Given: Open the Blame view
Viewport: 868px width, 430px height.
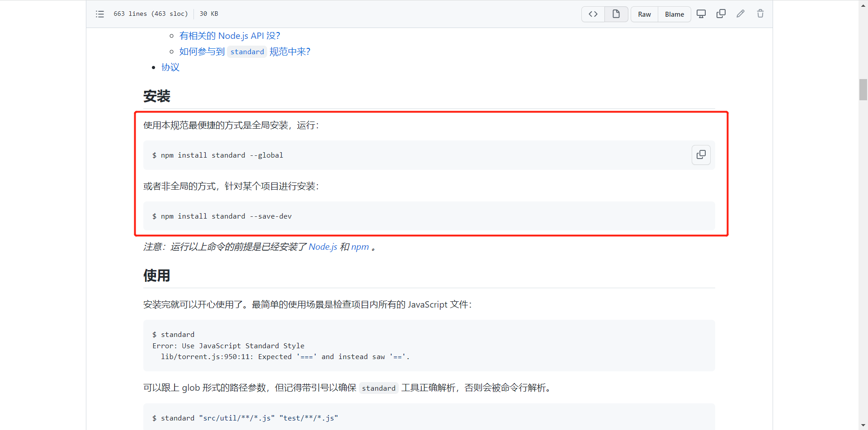Looking at the screenshot, I should (x=675, y=14).
